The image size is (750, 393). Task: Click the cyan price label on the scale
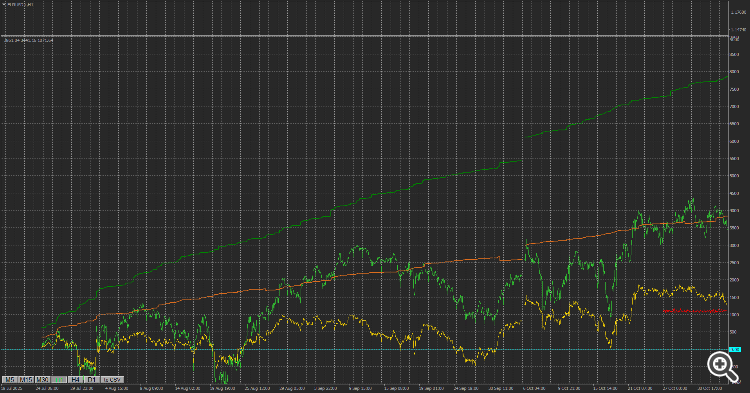[x=735, y=350]
